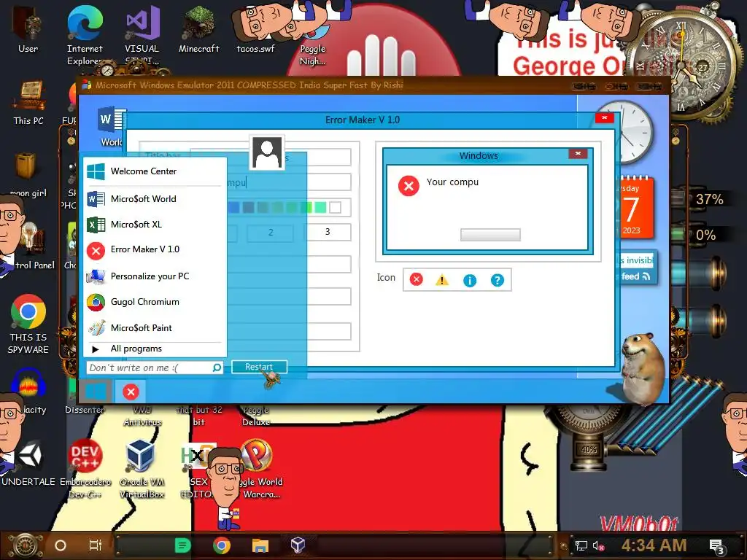The height and width of the screenshot is (560, 747).
Task: Open Cortana circle on the taskbar
Action: pos(61,545)
